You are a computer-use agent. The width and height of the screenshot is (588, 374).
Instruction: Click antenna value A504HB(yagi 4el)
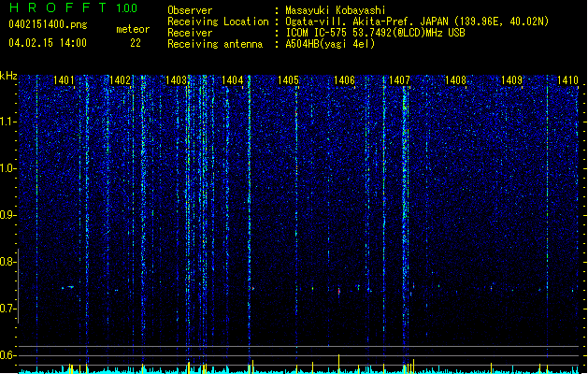330,44
